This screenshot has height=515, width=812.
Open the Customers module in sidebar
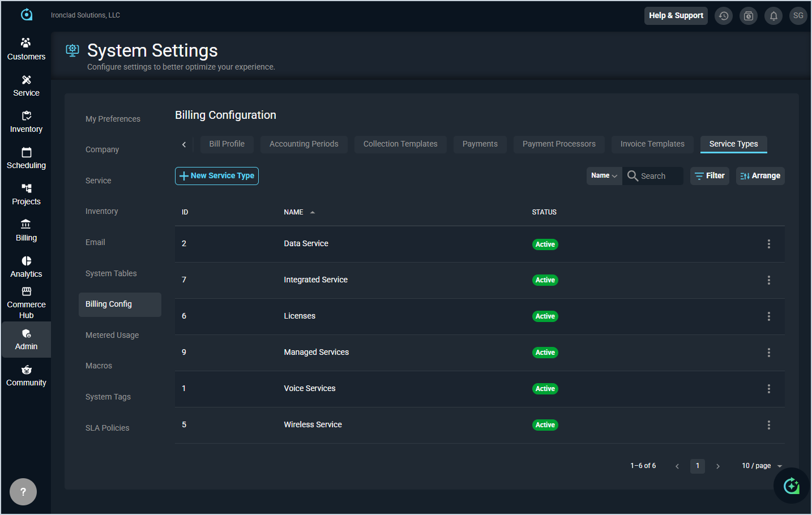tap(26, 49)
